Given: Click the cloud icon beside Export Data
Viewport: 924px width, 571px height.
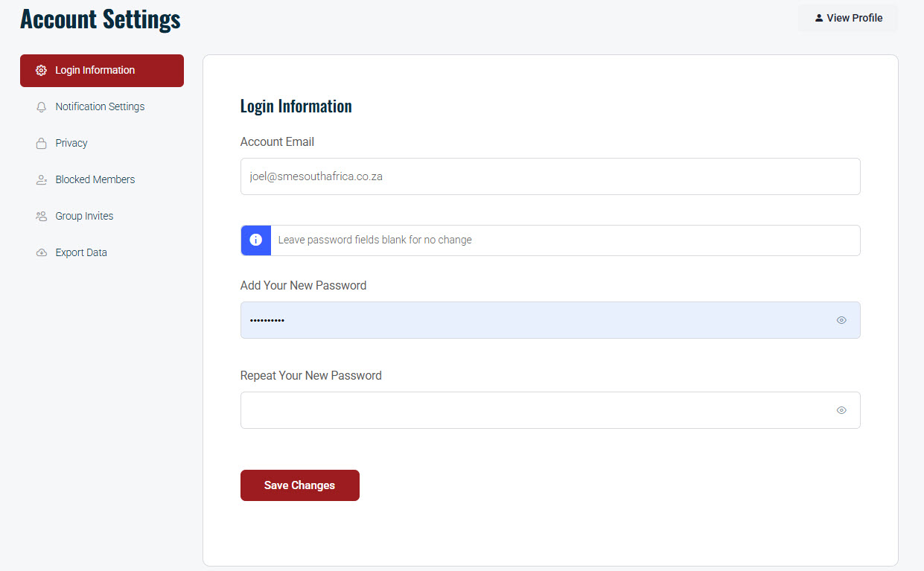Looking at the screenshot, I should click(42, 253).
